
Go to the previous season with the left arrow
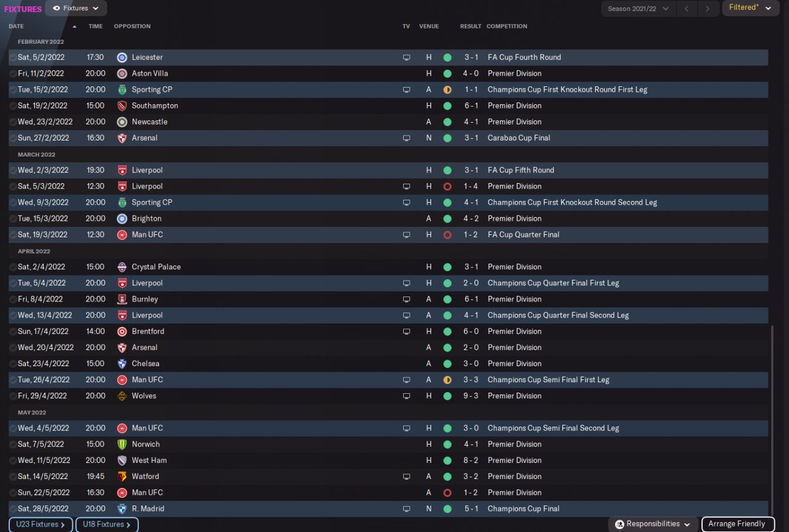(x=687, y=9)
